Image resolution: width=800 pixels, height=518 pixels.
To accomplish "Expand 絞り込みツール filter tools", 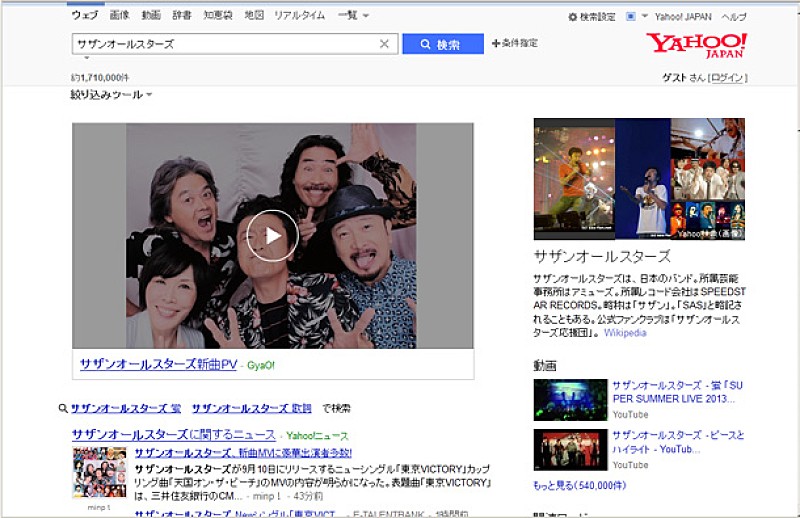I will tap(111, 95).
